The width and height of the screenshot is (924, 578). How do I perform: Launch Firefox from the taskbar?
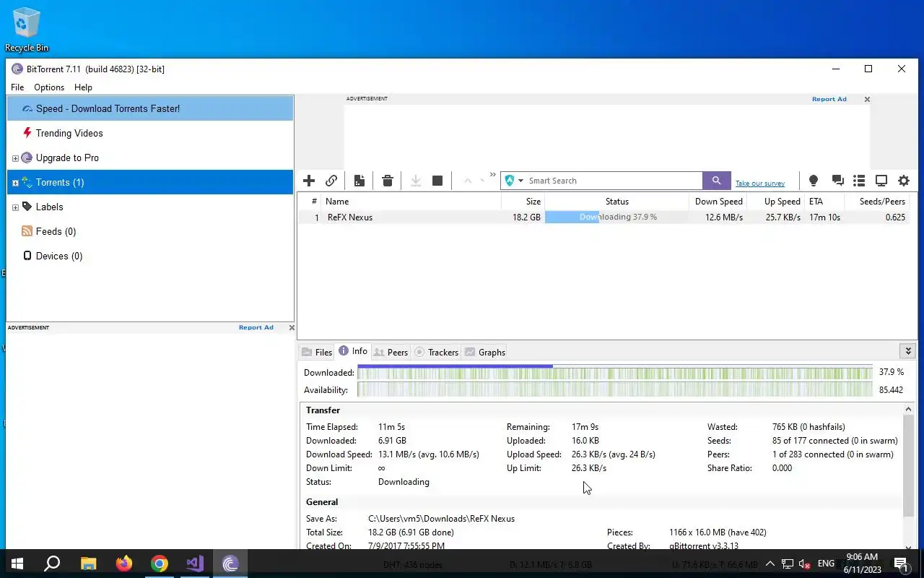pyautogui.click(x=123, y=564)
